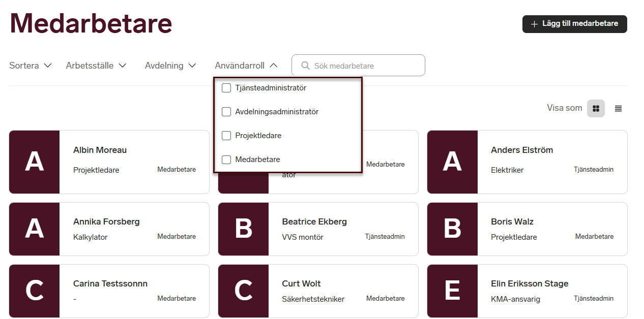644x319 pixels.
Task: Click Albin Moreau's avatar tile
Action: pos(34,162)
